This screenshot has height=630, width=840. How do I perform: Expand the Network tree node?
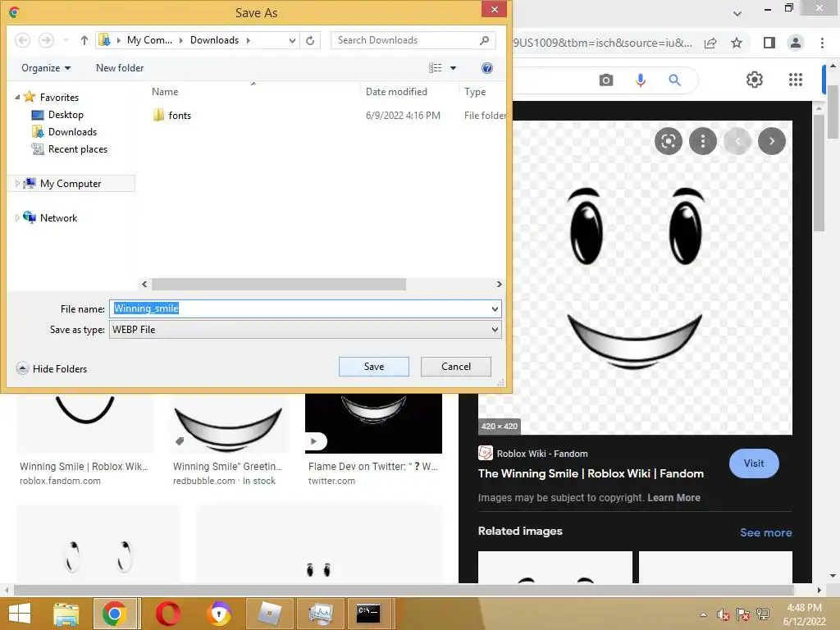pyautogui.click(x=17, y=218)
